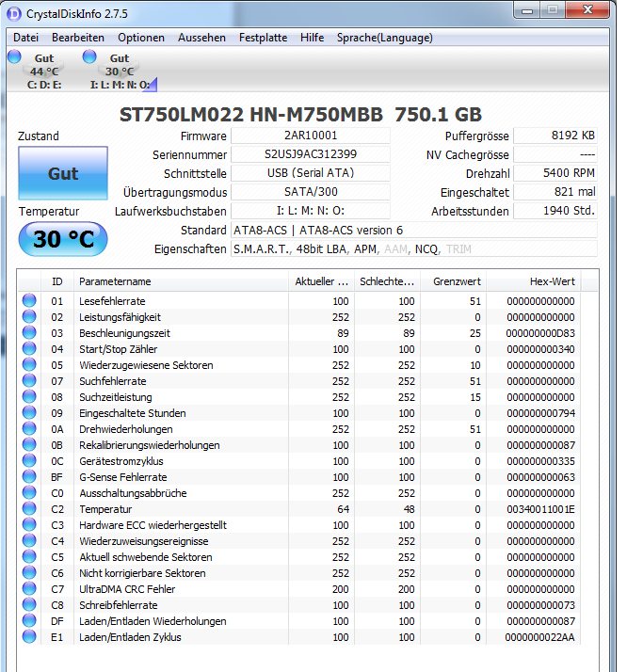Open the Sprache(Language) menu

(384, 38)
